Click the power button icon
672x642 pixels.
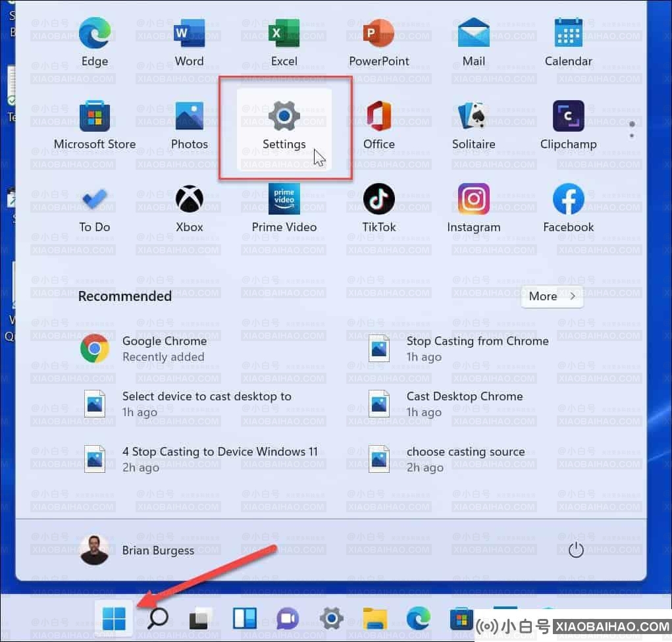pyautogui.click(x=575, y=550)
